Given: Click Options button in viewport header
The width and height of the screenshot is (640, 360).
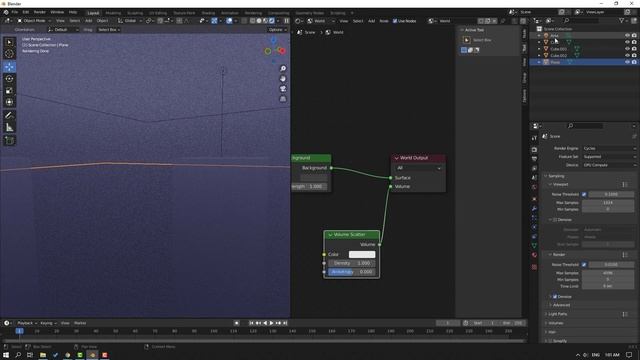Looking at the screenshot, I should pyautogui.click(x=278, y=30).
